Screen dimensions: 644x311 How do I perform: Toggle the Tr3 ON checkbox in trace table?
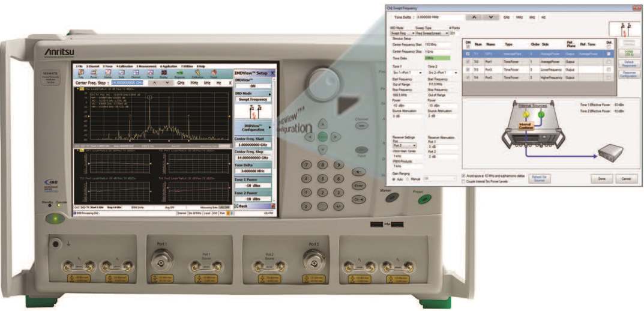tap(468, 69)
